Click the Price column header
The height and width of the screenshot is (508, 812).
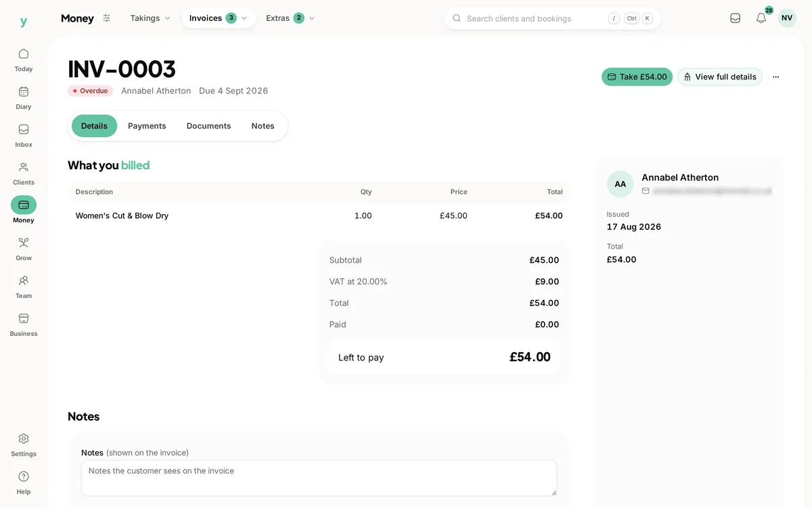coord(459,192)
